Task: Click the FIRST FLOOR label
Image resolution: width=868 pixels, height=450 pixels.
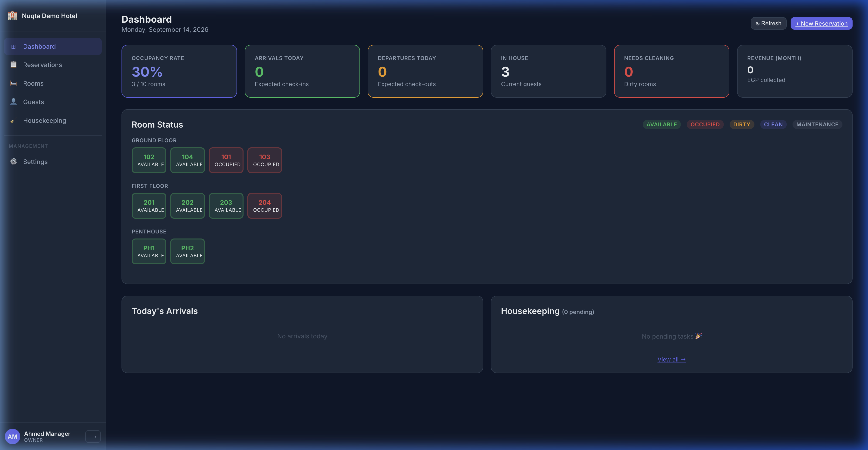Action: click(149, 186)
